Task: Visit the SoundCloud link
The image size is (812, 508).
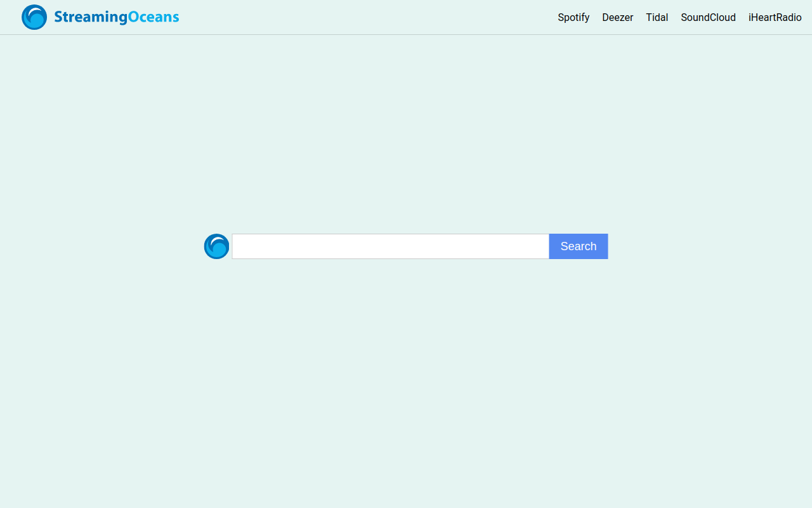Action: tap(708, 18)
